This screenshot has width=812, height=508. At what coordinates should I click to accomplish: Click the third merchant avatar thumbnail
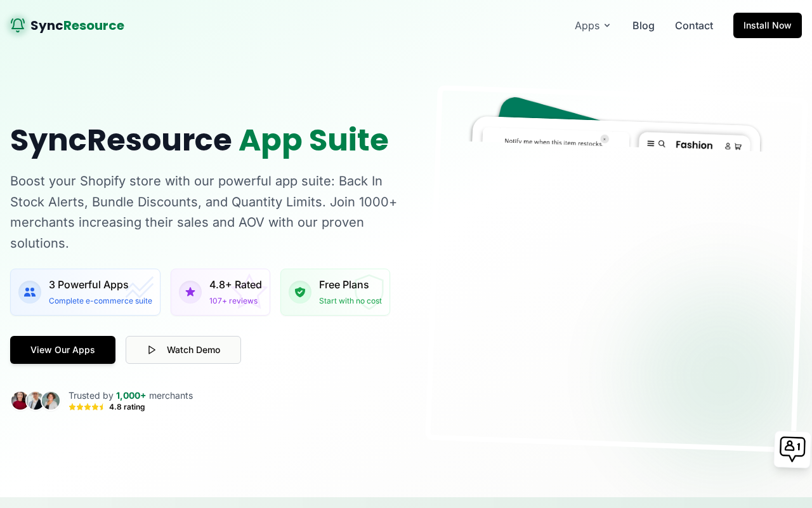pyautogui.click(x=51, y=401)
